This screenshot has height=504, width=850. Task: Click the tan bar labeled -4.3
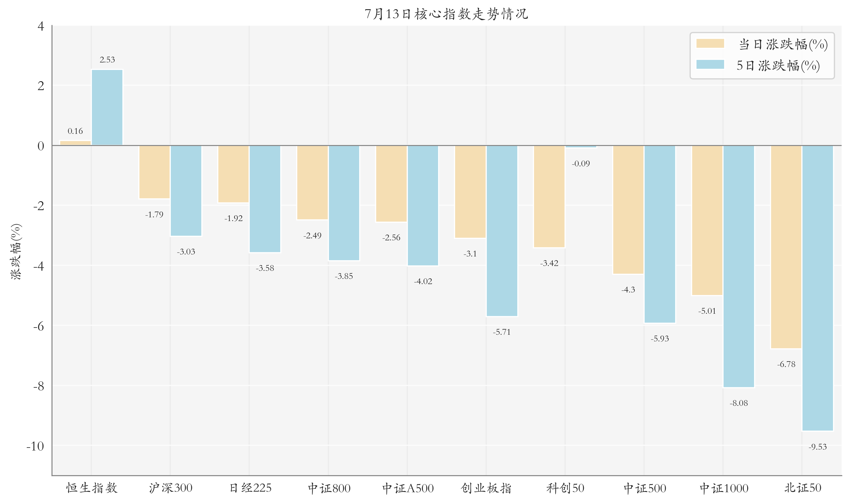(x=628, y=210)
